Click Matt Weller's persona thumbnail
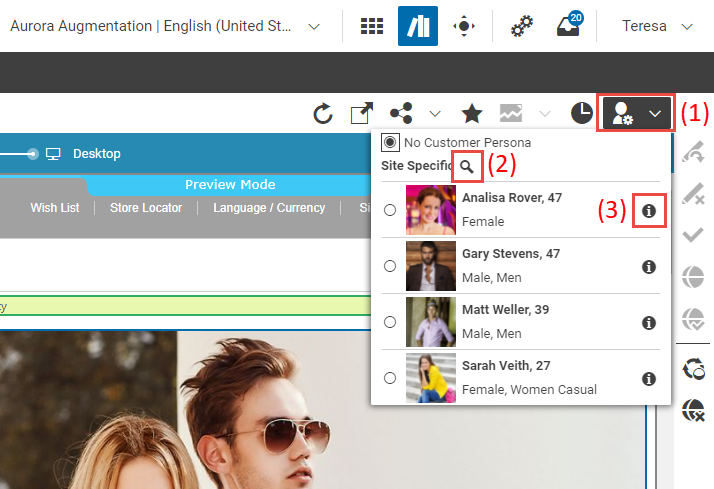The image size is (714, 489). [431, 322]
